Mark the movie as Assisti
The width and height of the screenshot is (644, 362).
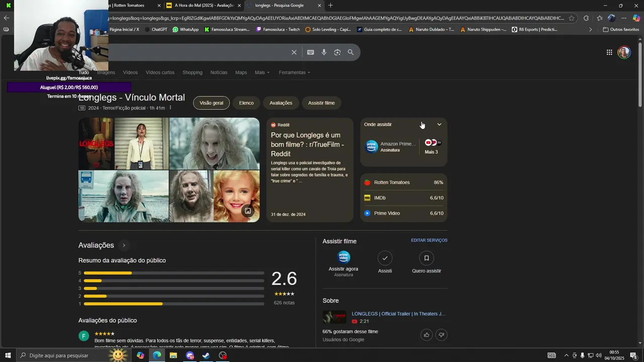[385, 262]
